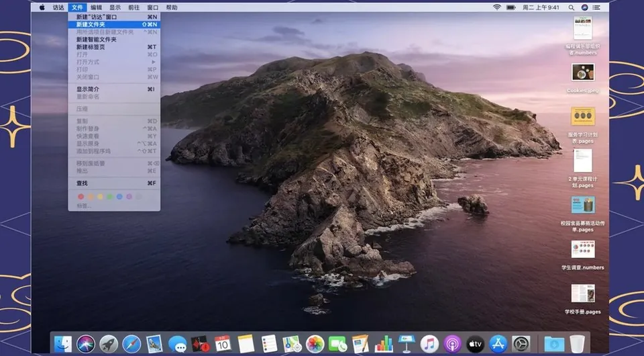Select 编程俱乐部组织者.numbers desktop file
The image size is (644, 356).
click(x=583, y=36)
